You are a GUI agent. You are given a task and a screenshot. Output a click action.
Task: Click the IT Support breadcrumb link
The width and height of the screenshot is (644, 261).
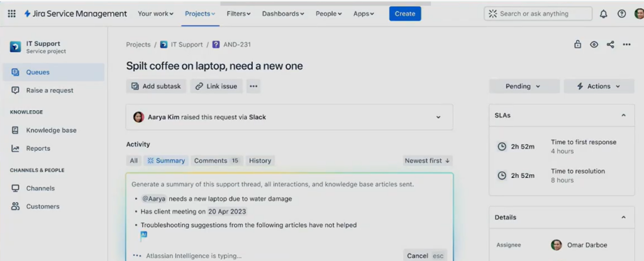tap(187, 45)
